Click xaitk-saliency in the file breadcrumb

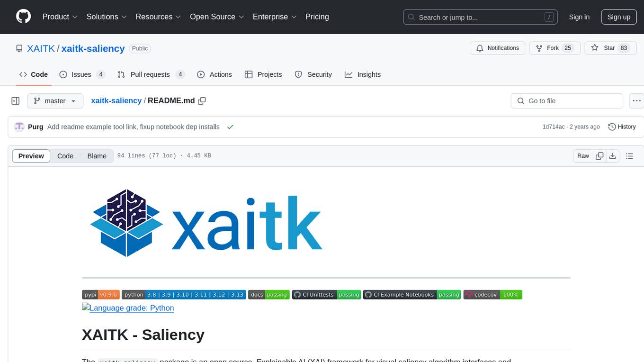pos(116,100)
